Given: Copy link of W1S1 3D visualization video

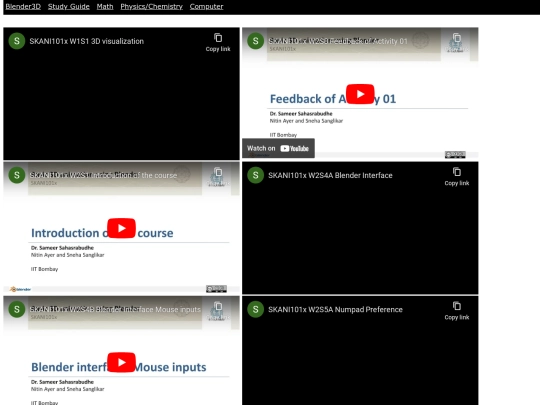Looking at the screenshot, I should (x=218, y=42).
